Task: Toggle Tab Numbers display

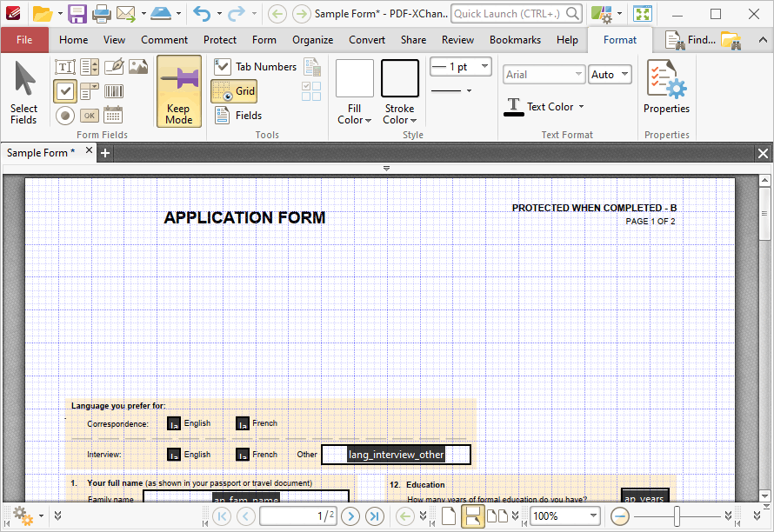Action: click(x=255, y=67)
